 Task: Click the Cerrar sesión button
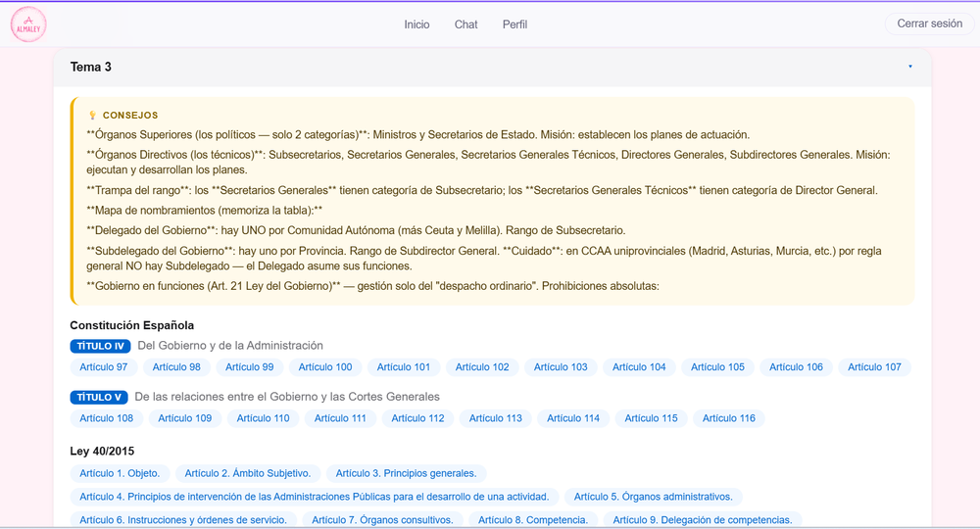click(x=929, y=24)
